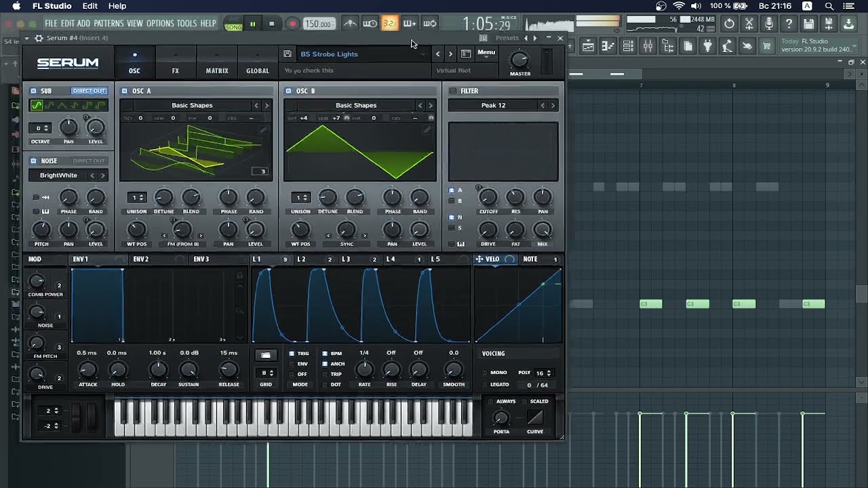Toggle the SUB oscillator enable checkbox
This screenshot has width=868, height=488.
coord(33,91)
